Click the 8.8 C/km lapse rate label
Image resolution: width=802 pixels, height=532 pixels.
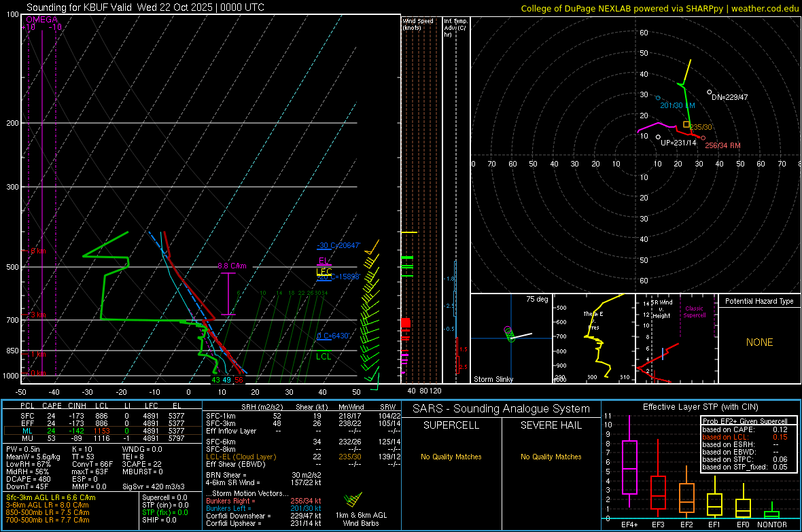232,266
